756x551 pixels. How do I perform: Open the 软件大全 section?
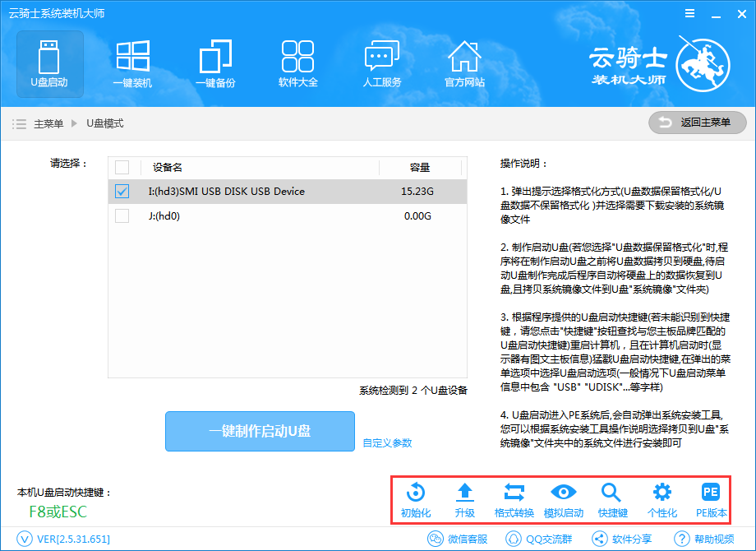coord(298,64)
